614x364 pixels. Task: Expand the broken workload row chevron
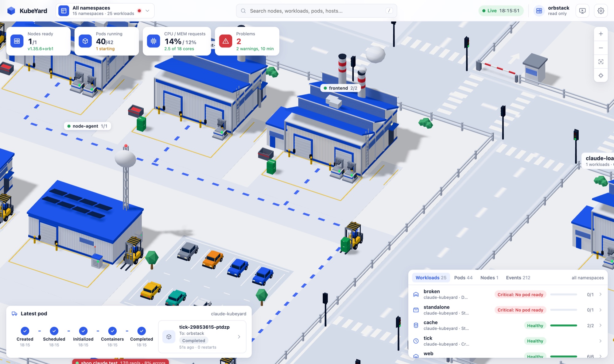(x=600, y=294)
